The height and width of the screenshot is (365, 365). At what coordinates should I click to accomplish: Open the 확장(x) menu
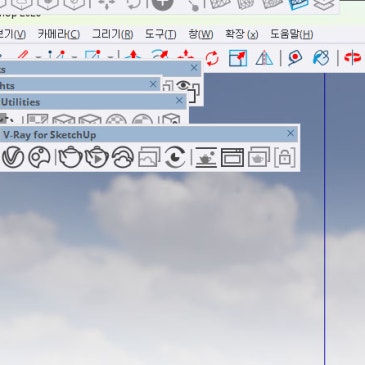242,34
